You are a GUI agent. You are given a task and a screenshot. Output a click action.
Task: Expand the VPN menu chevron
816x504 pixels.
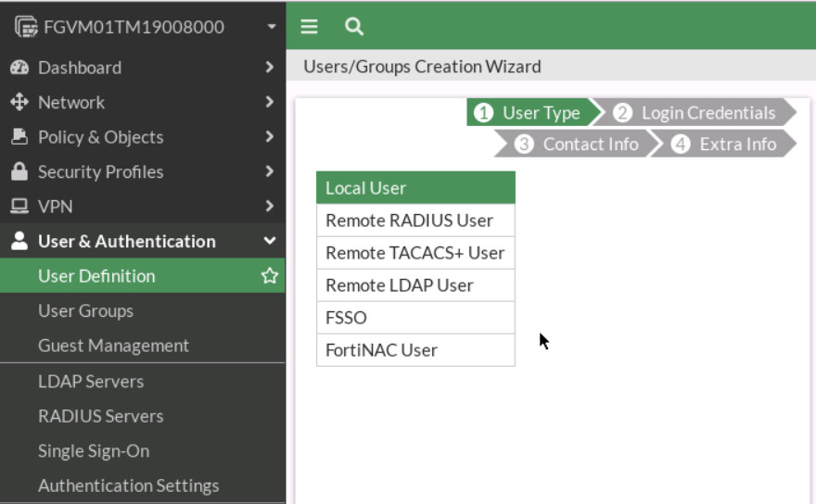(269, 207)
